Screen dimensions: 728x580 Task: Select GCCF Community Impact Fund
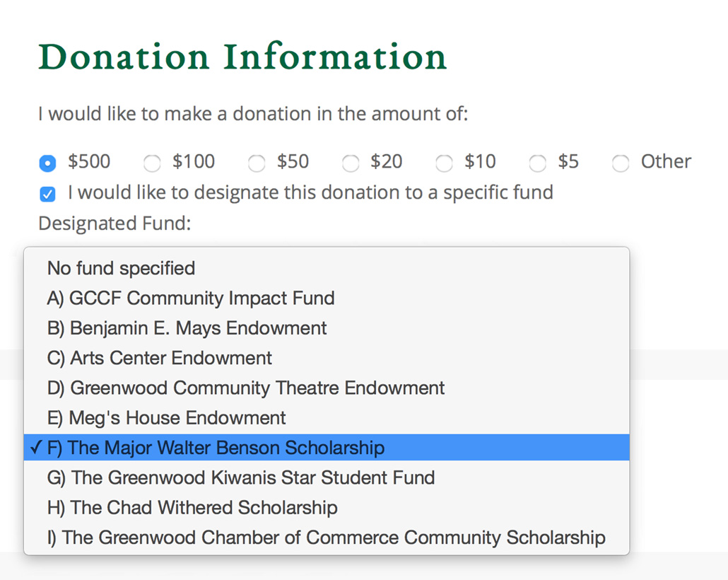tap(327, 298)
